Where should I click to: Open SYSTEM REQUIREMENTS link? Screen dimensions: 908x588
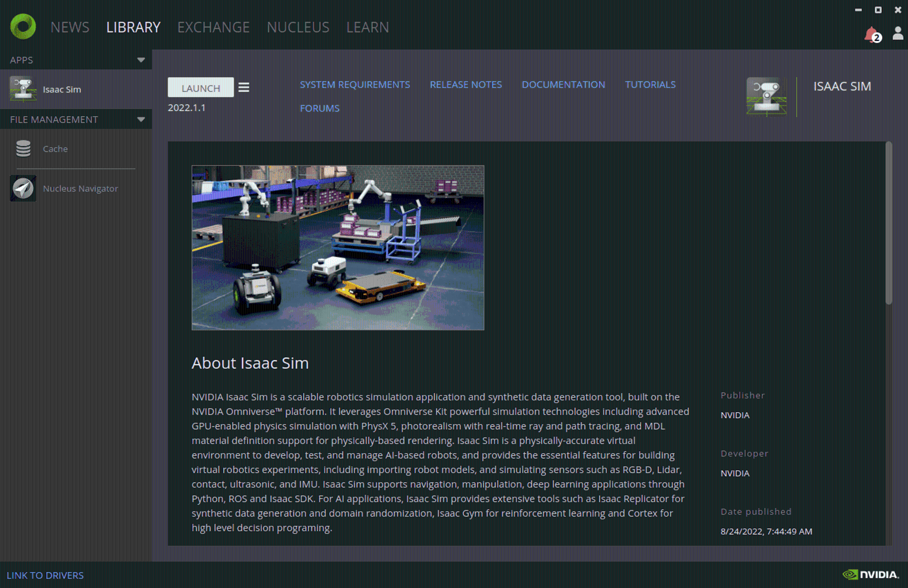(x=355, y=84)
